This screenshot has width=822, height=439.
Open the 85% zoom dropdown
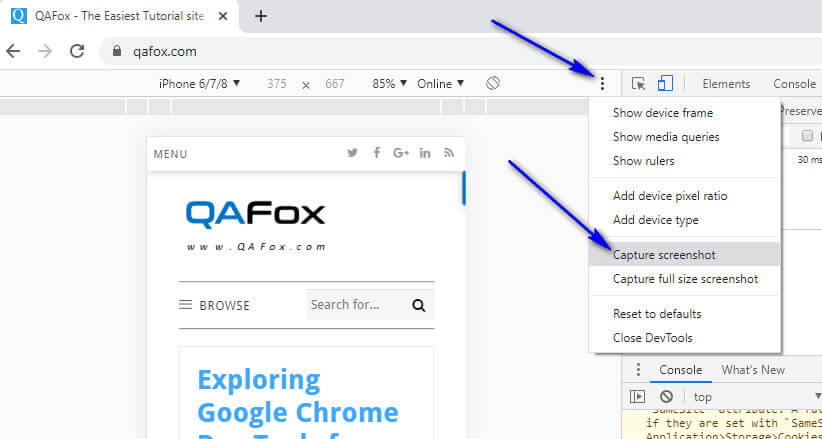pyautogui.click(x=390, y=83)
